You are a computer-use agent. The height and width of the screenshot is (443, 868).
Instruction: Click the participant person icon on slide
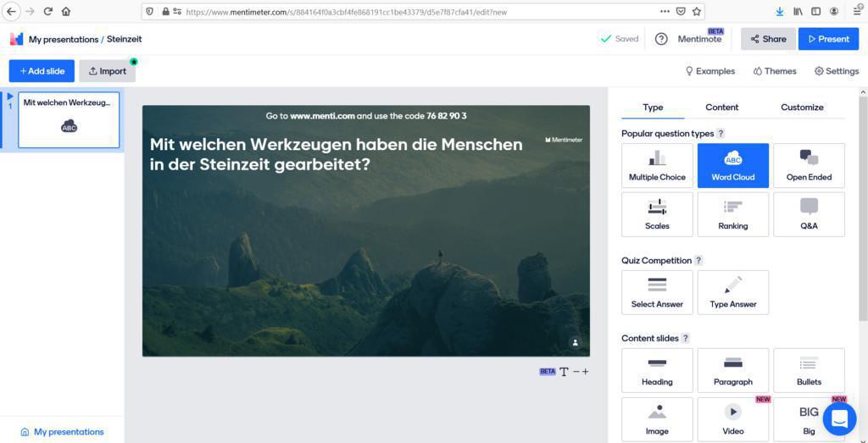click(x=576, y=343)
